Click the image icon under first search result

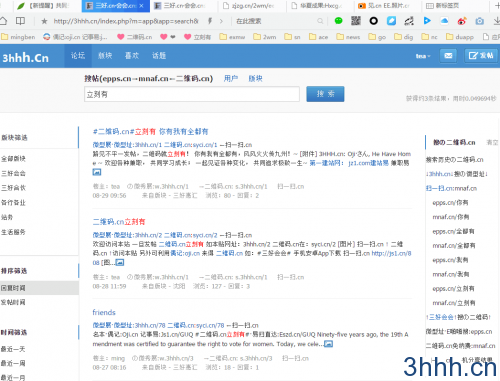[x=97, y=172]
